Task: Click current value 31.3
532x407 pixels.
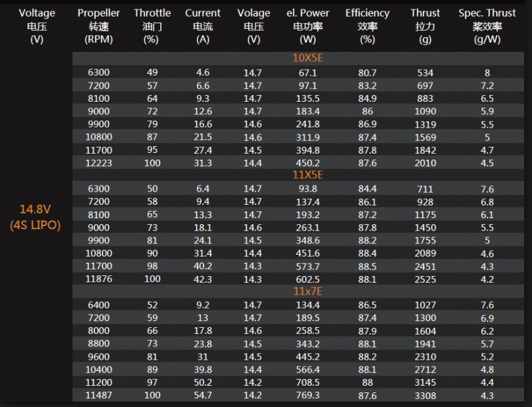Action: click(203, 163)
